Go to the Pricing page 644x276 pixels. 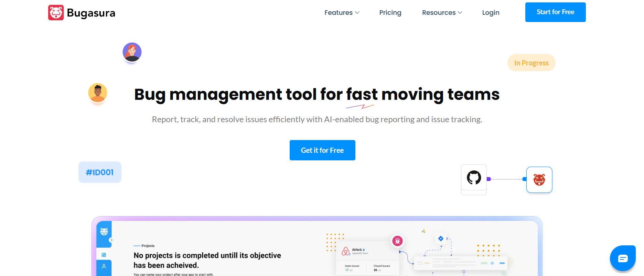(x=390, y=13)
